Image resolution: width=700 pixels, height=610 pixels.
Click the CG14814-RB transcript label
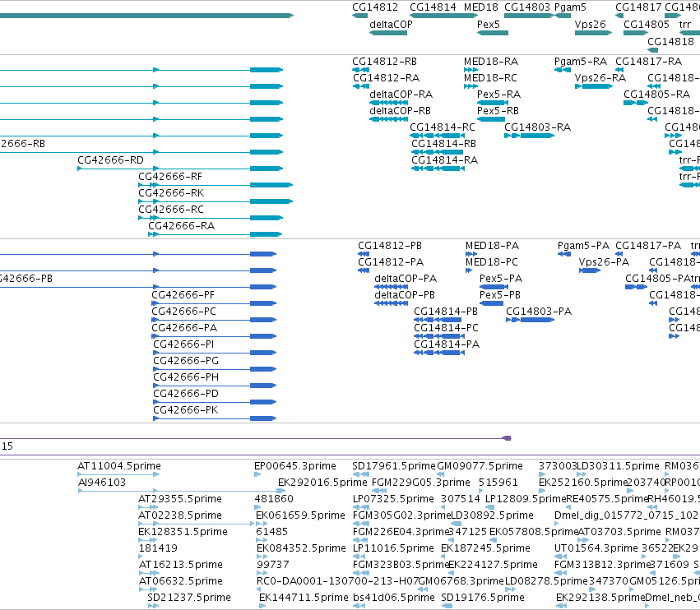443,144
